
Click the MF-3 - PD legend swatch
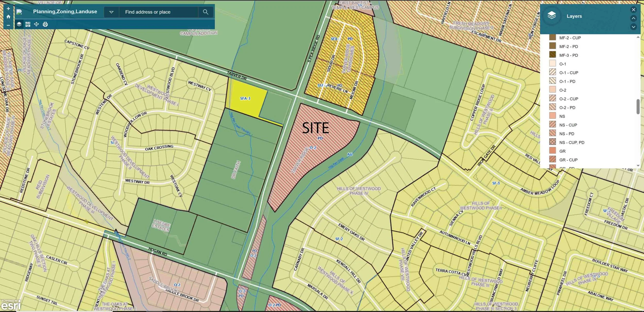[552, 55]
